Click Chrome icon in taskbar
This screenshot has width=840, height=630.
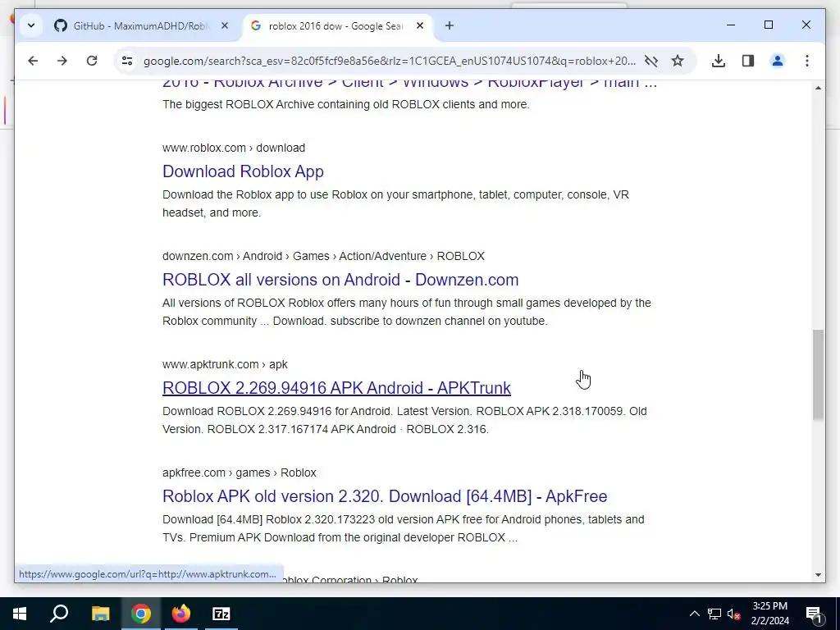pos(141,614)
